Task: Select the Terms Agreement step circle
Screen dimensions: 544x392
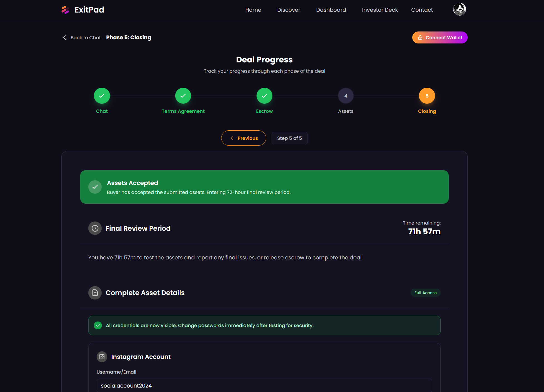Action: (x=183, y=96)
